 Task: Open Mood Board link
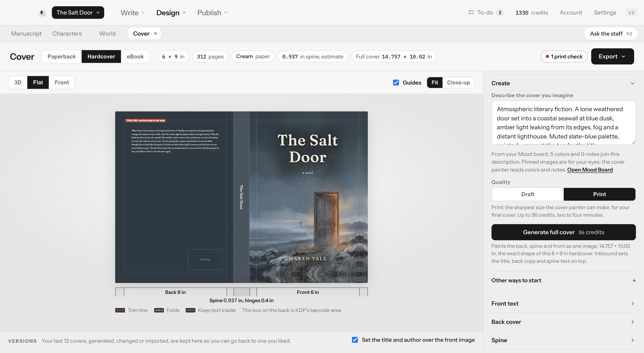click(590, 170)
